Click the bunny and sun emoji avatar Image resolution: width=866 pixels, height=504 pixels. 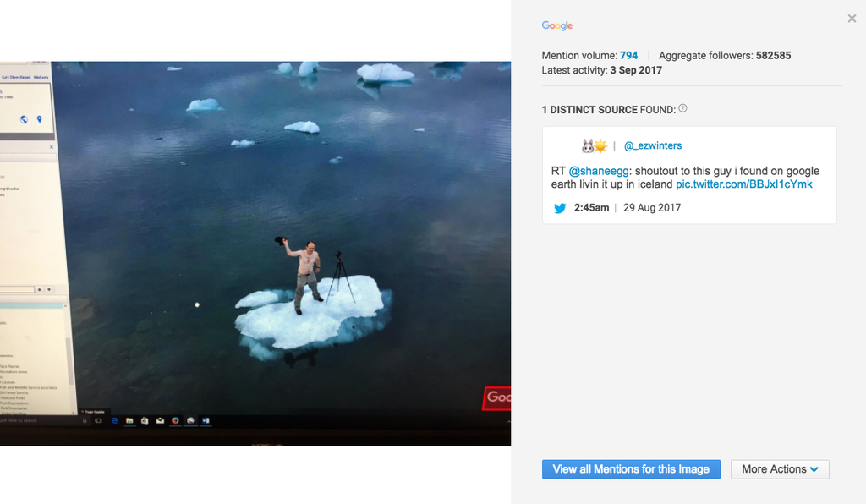(594, 146)
